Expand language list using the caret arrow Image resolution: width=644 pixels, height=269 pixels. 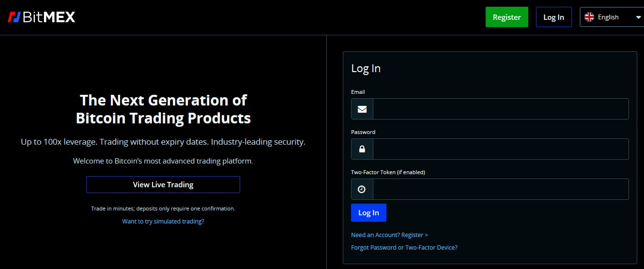(x=638, y=17)
